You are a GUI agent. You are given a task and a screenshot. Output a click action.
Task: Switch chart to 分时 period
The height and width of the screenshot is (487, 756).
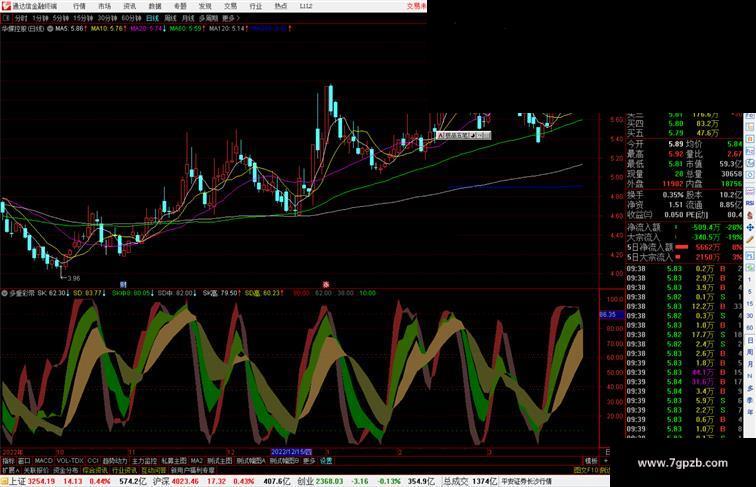(21, 18)
